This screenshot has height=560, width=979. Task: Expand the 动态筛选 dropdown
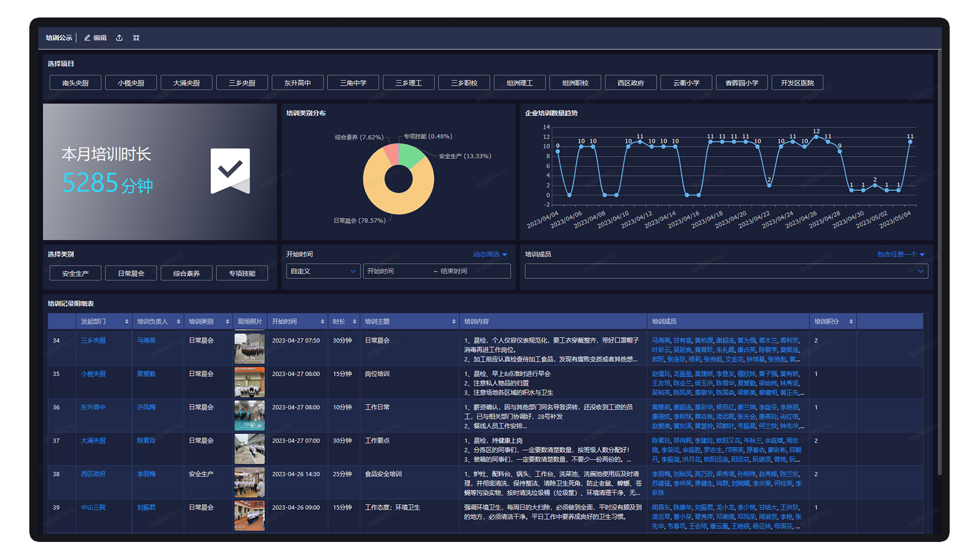coord(490,255)
